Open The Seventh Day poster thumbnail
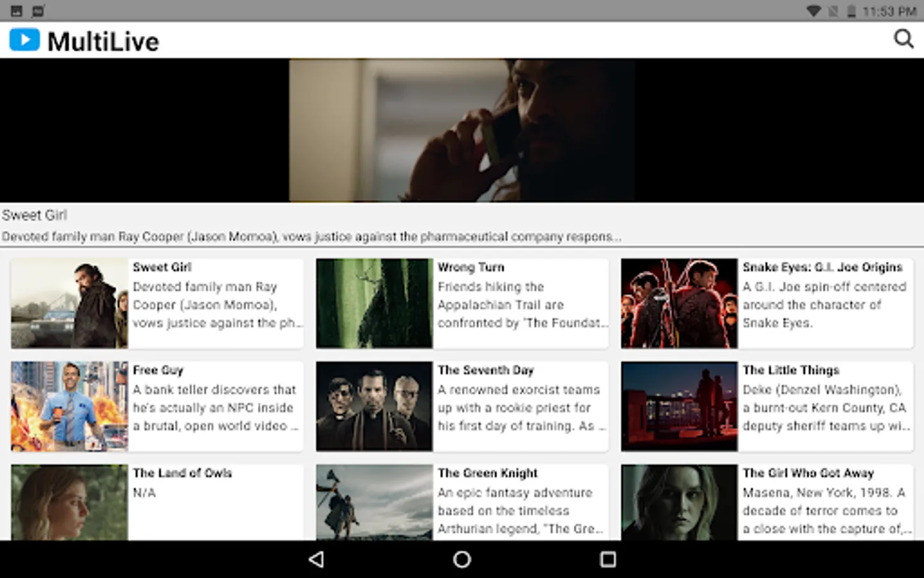 click(x=374, y=406)
